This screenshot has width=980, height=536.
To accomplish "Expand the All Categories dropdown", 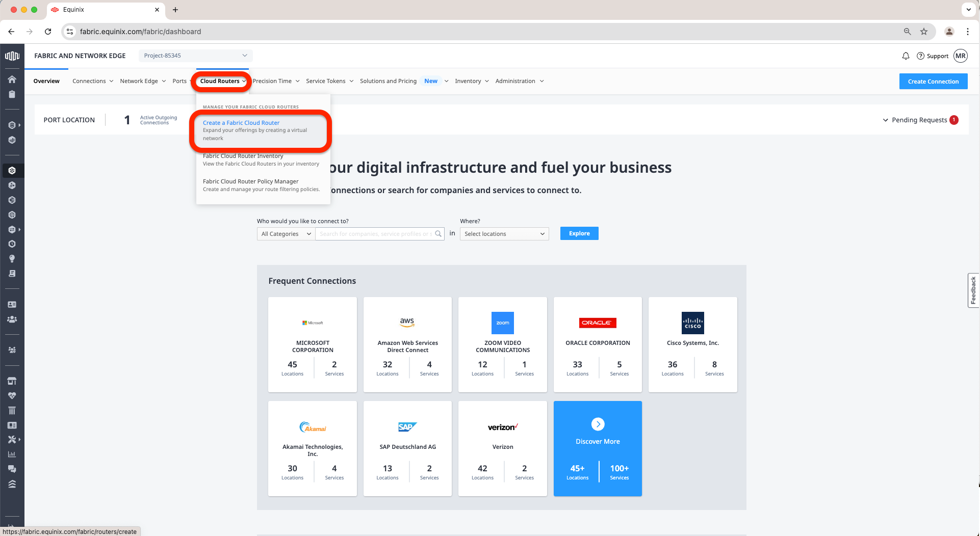I will point(286,234).
